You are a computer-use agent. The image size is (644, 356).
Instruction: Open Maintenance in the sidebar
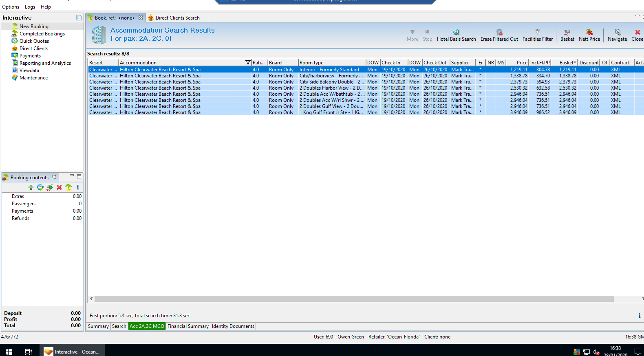coord(33,78)
